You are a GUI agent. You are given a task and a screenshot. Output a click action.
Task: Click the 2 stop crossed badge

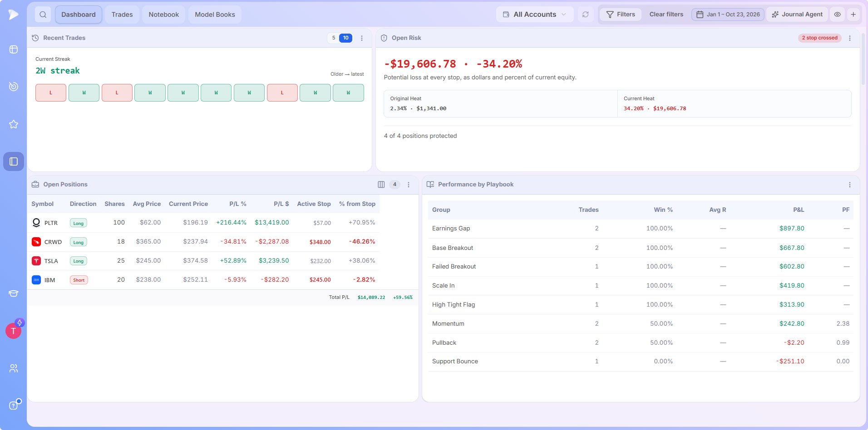pyautogui.click(x=819, y=38)
